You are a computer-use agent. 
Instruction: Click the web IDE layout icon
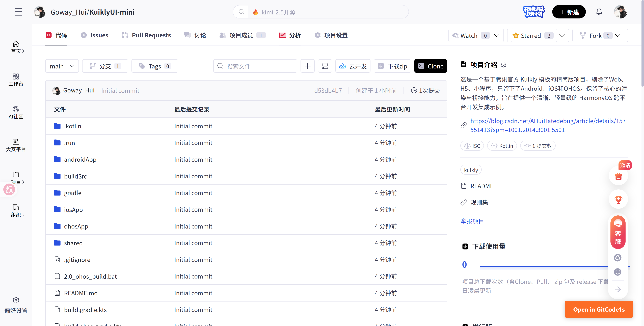click(x=325, y=66)
